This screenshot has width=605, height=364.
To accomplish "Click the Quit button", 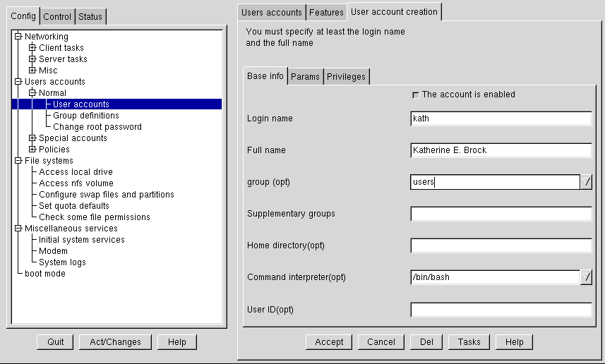I will pyautogui.click(x=55, y=342).
